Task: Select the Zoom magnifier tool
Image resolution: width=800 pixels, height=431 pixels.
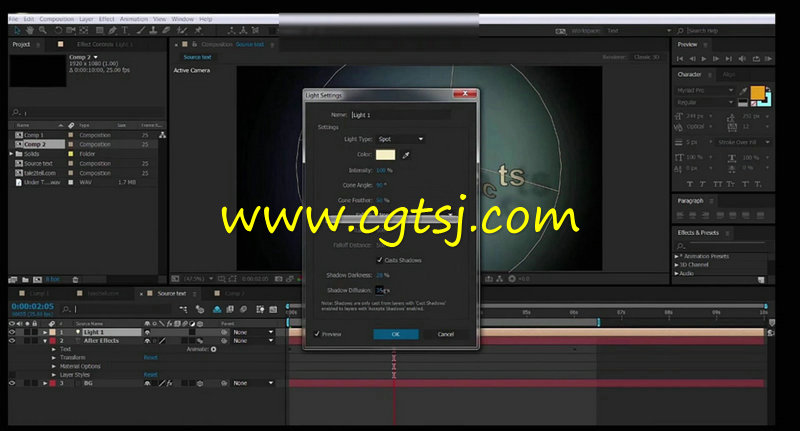Action: click(43, 31)
